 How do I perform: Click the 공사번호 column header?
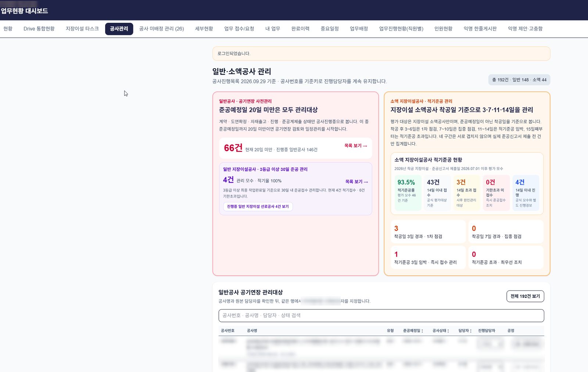[227, 331]
